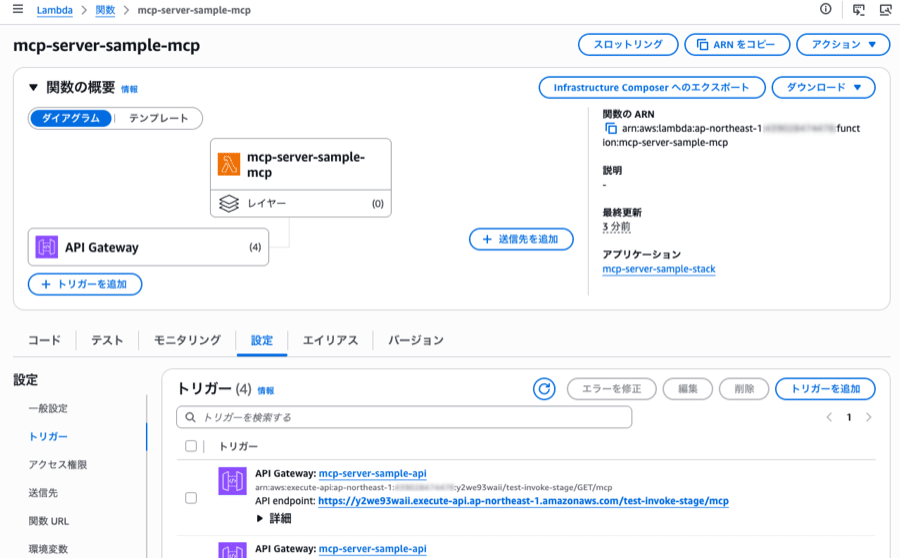Viewport: 900px width, 558px height.
Task: Open the モニタリング tab
Action: coord(187,340)
